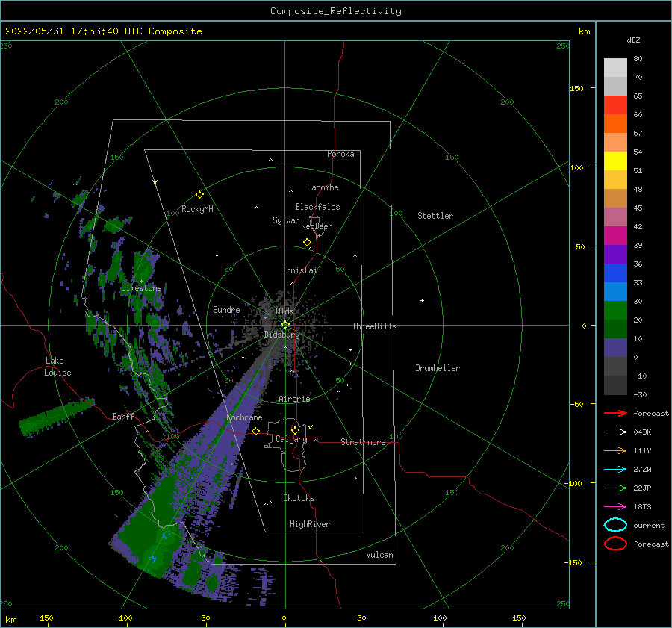Click the green 22JP arrow icon
The image size is (672, 628).
point(615,488)
